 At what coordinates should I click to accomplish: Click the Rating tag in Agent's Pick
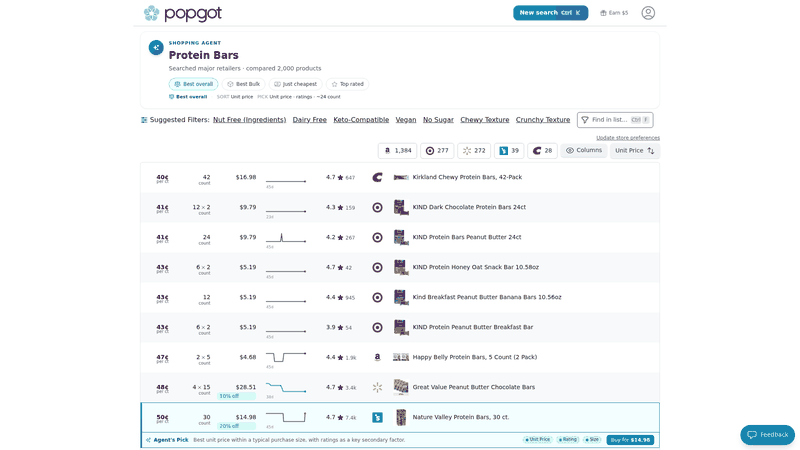[x=567, y=440]
